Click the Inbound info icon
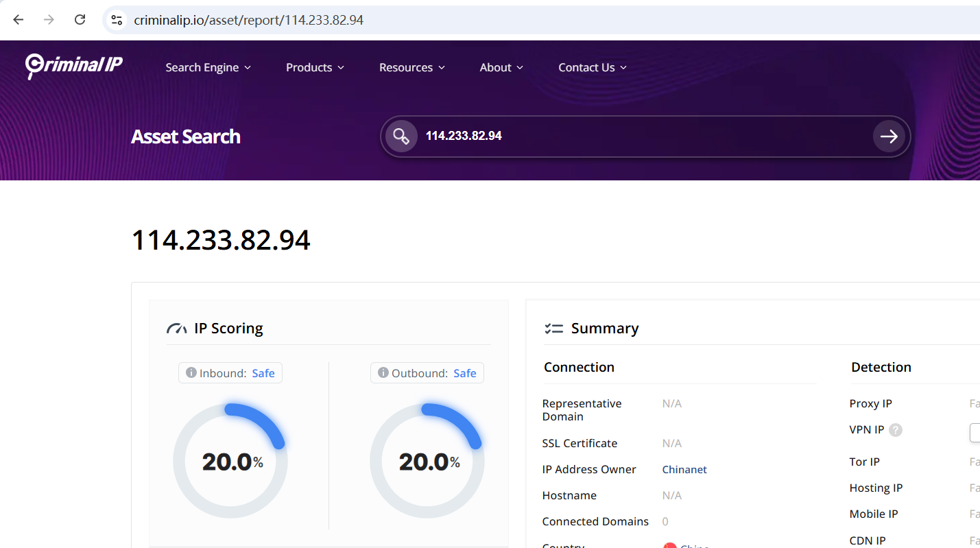Screen dimensions: 980x548 (x=191, y=373)
